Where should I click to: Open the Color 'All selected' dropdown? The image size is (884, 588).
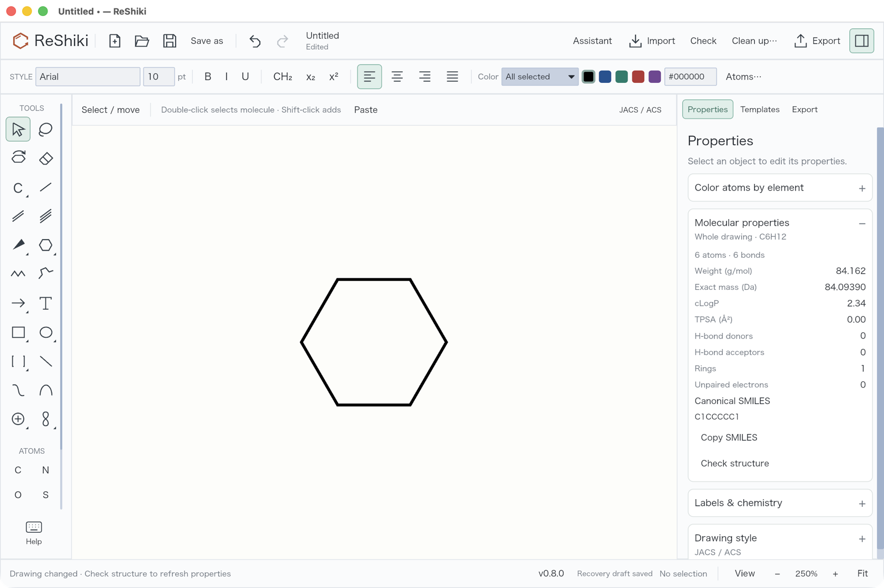[540, 77]
